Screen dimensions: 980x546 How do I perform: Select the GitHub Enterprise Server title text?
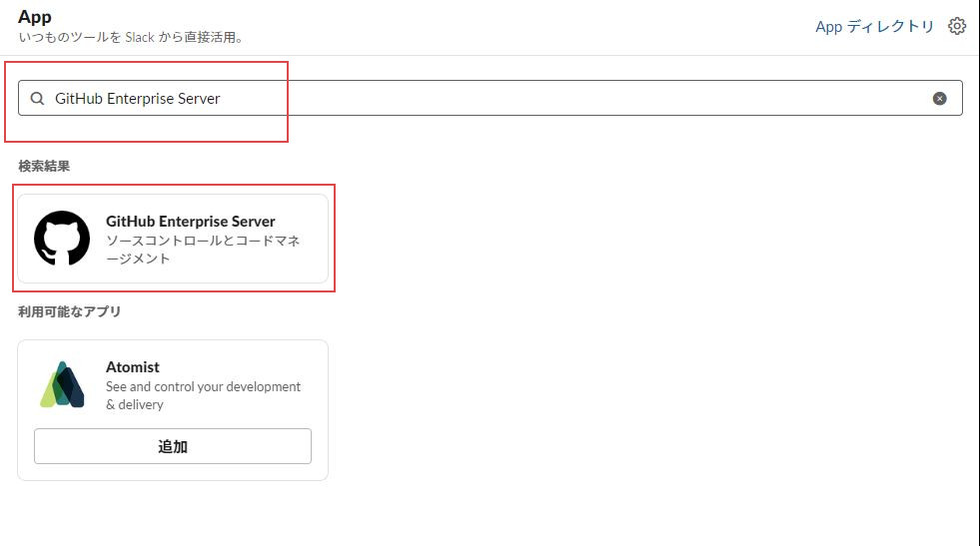pos(191,222)
